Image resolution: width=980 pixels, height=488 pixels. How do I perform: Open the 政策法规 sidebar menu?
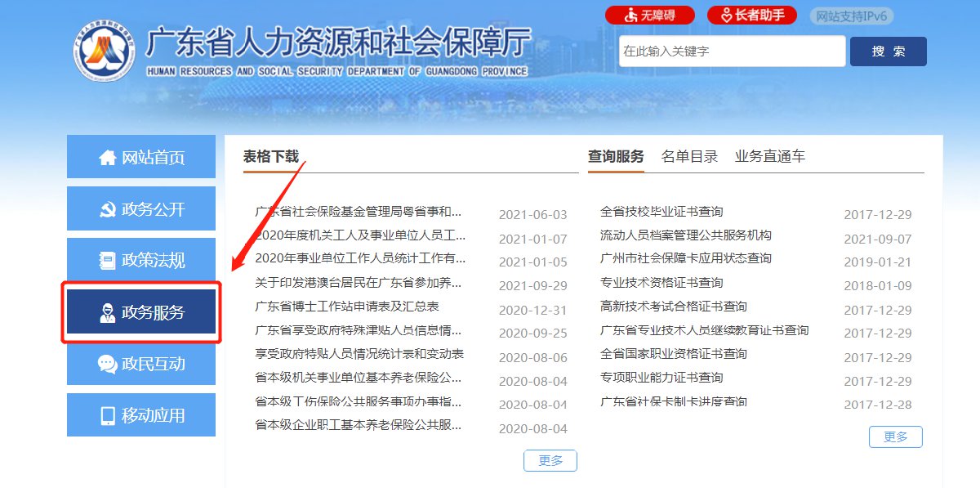(141, 260)
